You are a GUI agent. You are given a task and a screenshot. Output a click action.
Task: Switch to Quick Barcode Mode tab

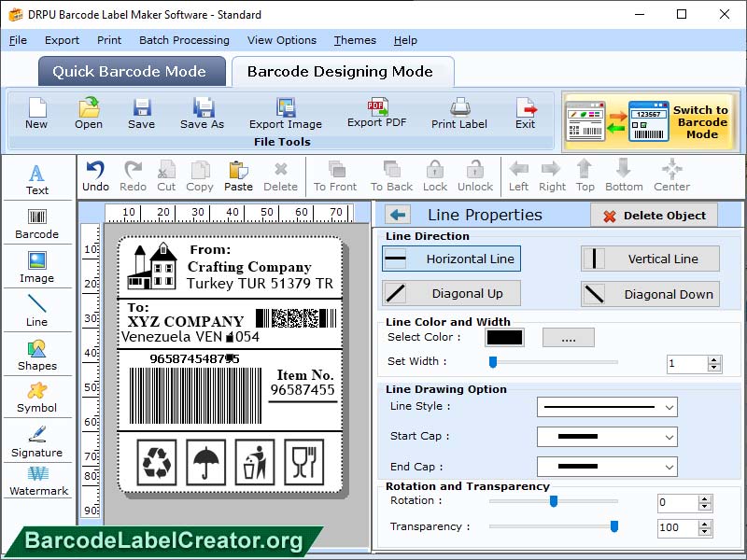(131, 71)
